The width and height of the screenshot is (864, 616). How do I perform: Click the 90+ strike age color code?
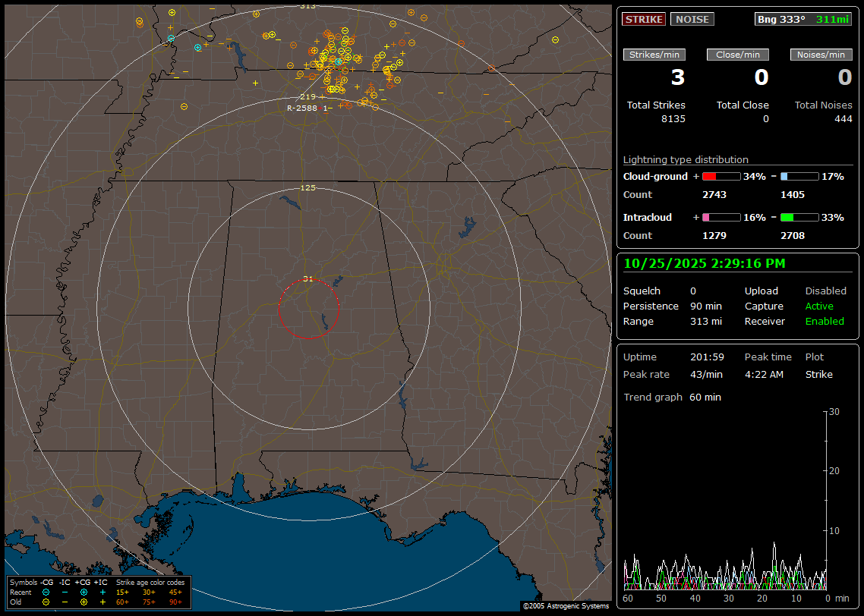[x=175, y=602]
